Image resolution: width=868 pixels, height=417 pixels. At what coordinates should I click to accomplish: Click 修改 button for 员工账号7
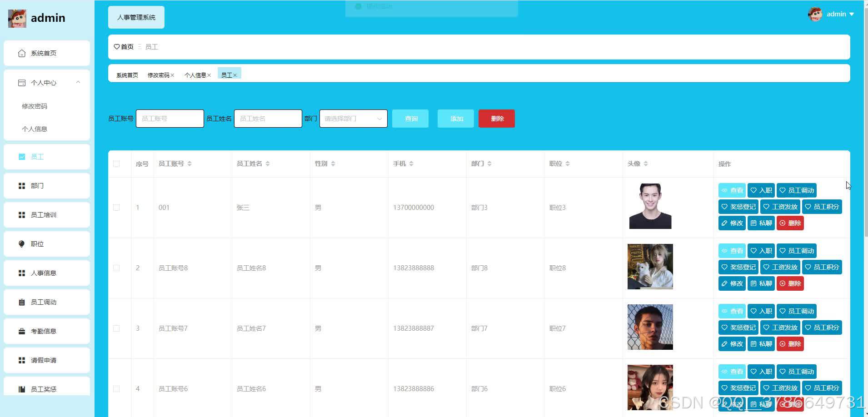[732, 344]
